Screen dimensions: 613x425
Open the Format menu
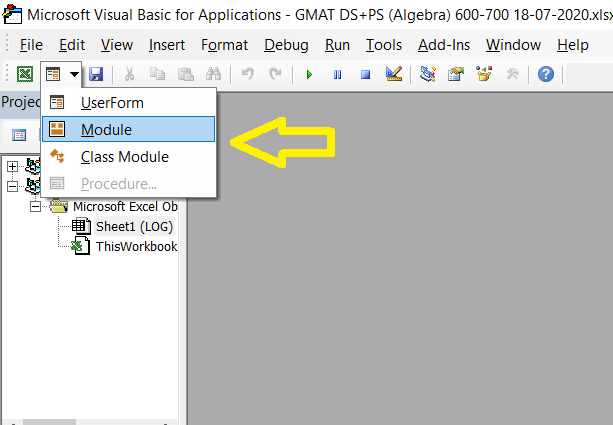pos(224,45)
